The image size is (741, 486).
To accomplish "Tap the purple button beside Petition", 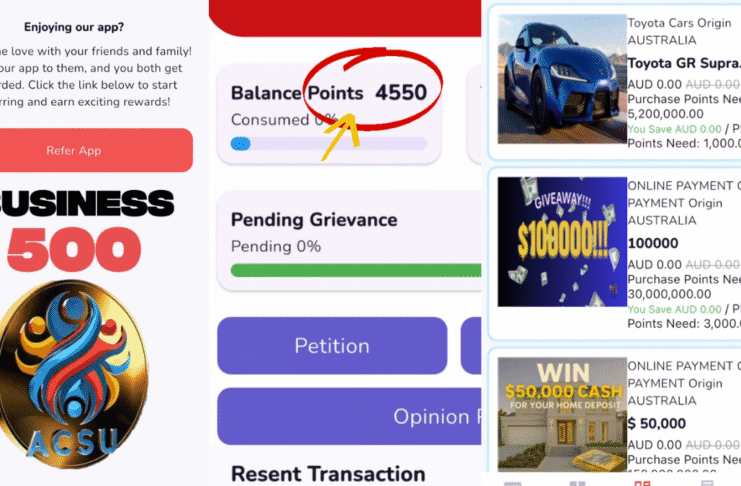I will click(x=471, y=346).
